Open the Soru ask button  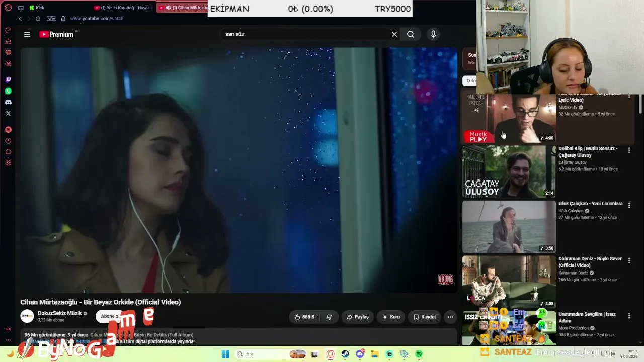click(x=391, y=317)
